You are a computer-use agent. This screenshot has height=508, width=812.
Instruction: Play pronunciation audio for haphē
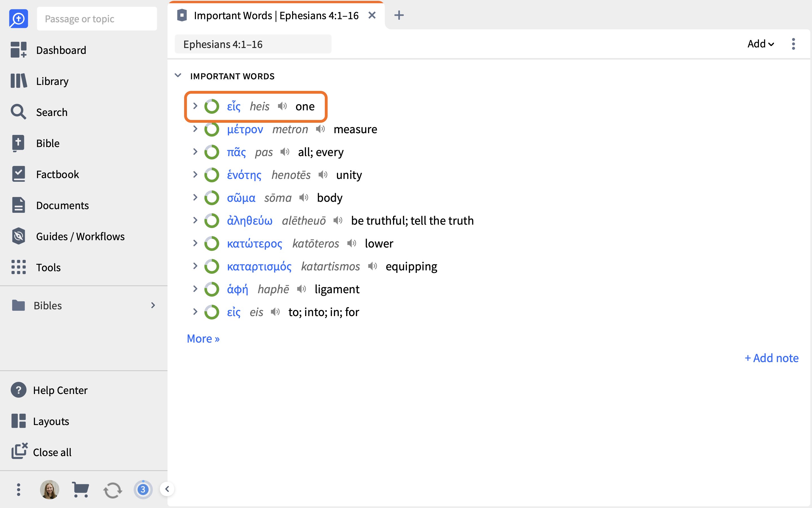301,289
